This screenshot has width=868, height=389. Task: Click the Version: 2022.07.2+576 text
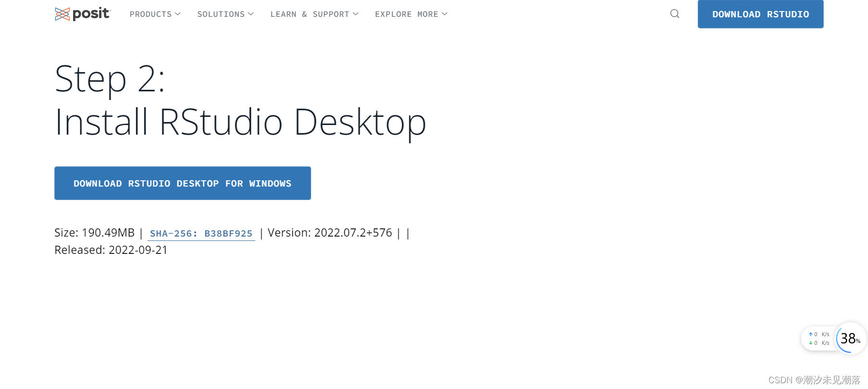[x=330, y=233]
